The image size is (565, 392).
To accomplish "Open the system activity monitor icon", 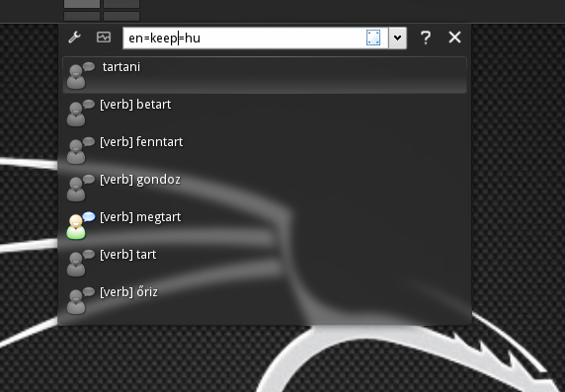I will click(104, 38).
